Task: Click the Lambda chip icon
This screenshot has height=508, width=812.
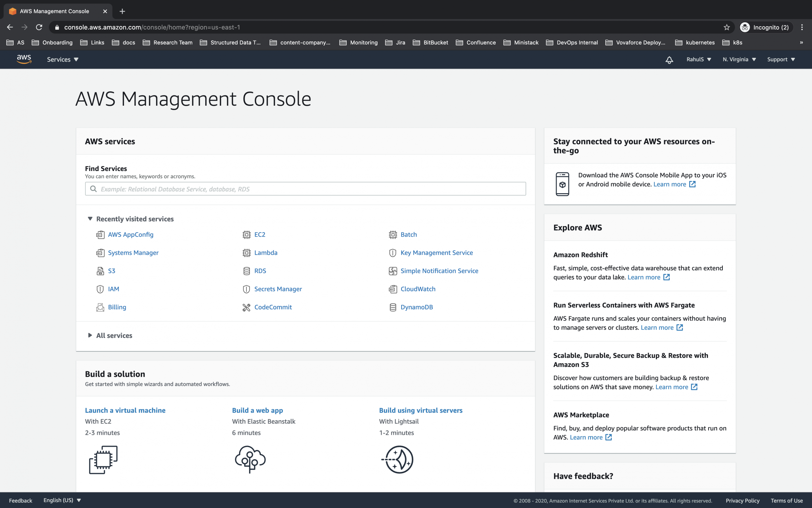Action: [246, 253]
